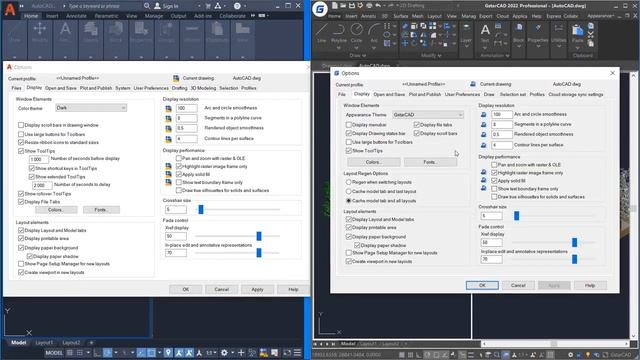Click the Print icon in GstarCAD quick access toolbar
640x360 pixels.
[x=369, y=6]
